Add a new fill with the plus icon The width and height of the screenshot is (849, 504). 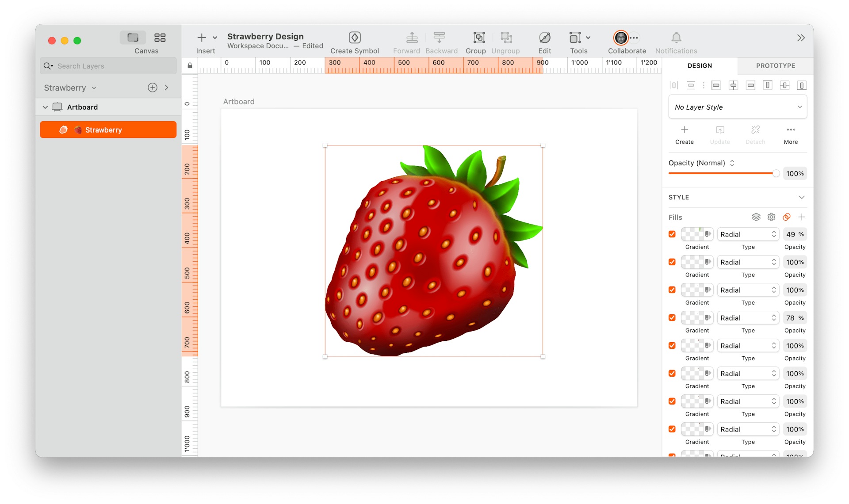coord(803,217)
